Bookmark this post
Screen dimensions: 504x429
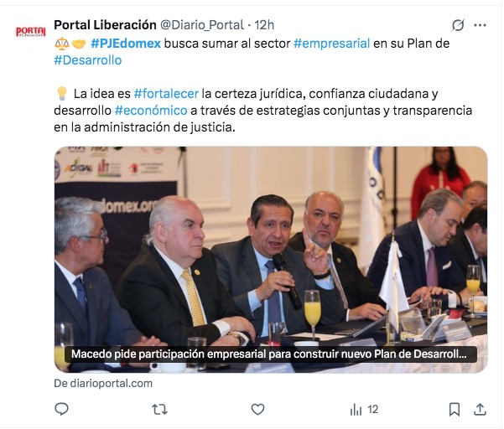455,410
